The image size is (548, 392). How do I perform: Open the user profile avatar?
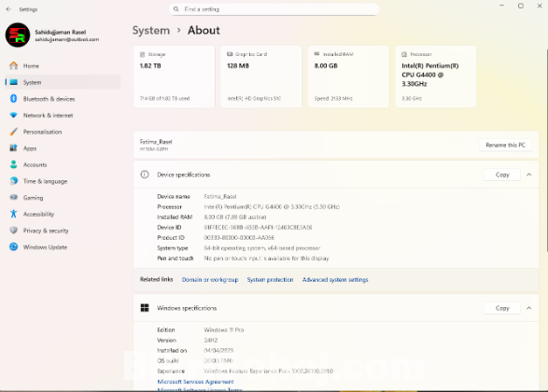pyautogui.click(x=18, y=35)
